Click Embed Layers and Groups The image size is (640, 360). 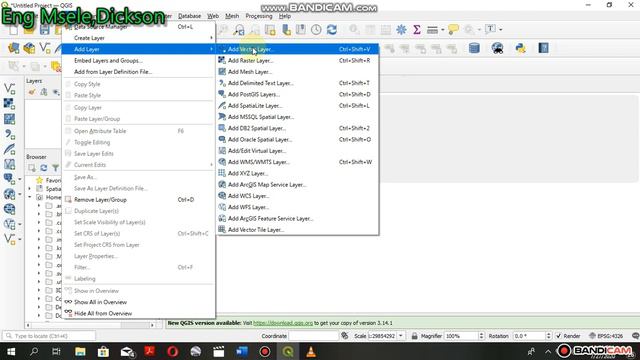point(139,60)
